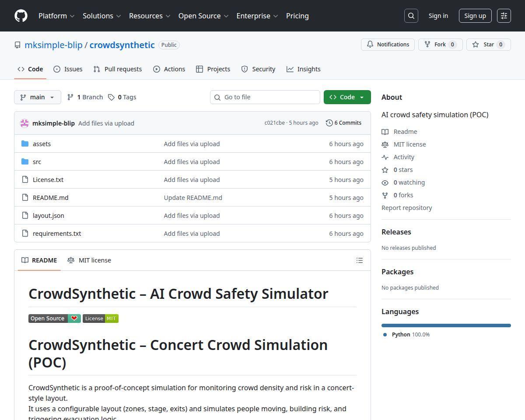The image size is (525, 420).
Task: Show the MIT license tab in the file viewer
Action: [89, 260]
